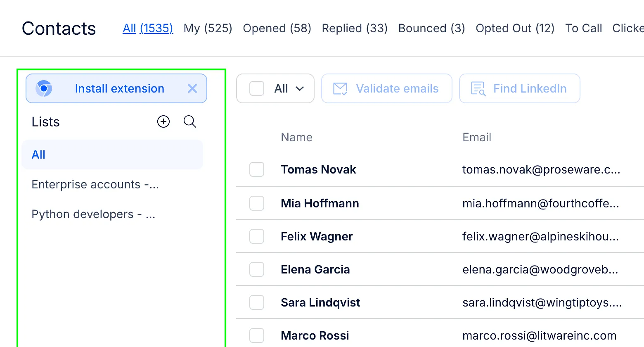Open the Python developers list
Screen dimensions: 644x347
coord(93,214)
